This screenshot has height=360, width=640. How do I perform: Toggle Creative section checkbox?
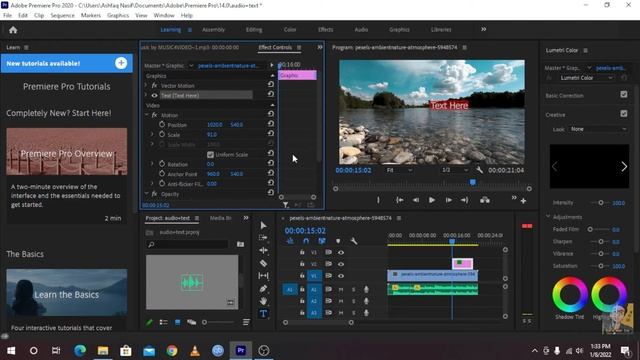[624, 113]
